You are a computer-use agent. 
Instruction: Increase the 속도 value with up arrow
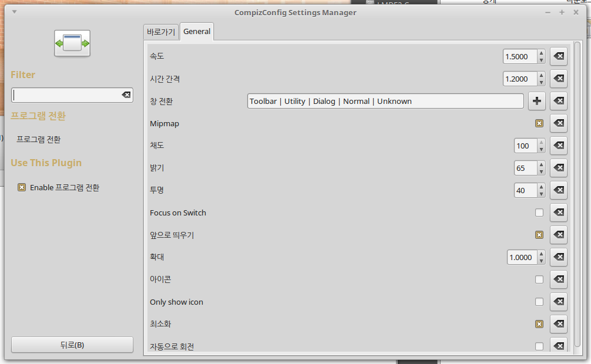tap(541, 53)
